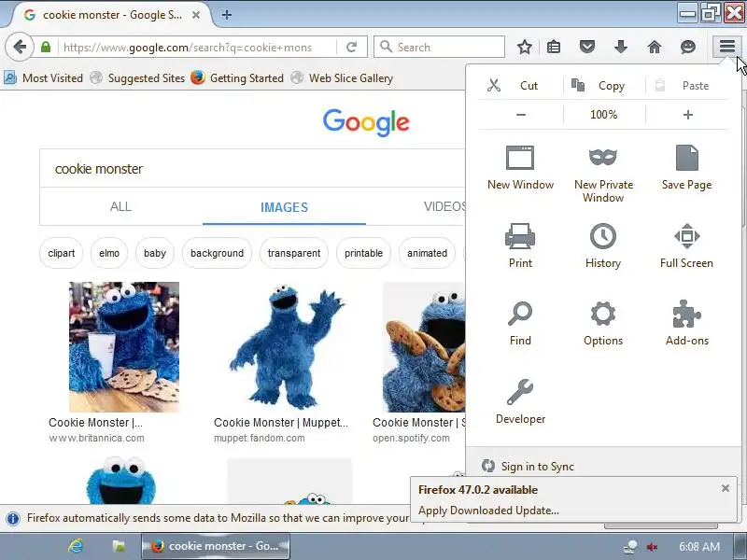The image size is (747, 560).
Task: Filter images by clipart chip
Action: (x=62, y=253)
